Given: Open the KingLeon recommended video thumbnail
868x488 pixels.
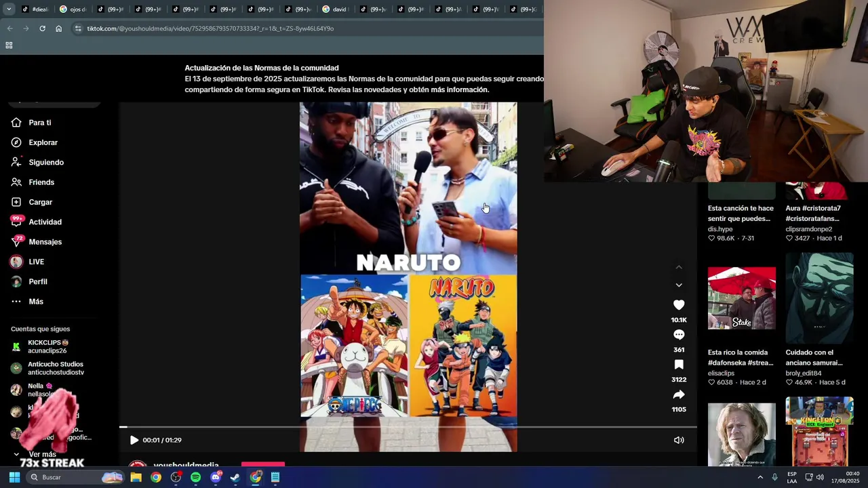Looking at the screenshot, I should (819, 431).
